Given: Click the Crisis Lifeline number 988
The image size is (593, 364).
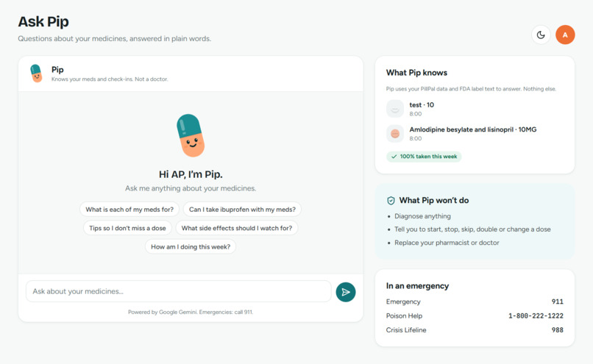Looking at the screenshot, I should pos(558,330).
